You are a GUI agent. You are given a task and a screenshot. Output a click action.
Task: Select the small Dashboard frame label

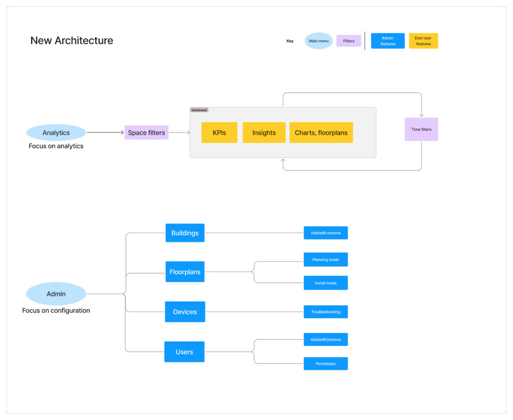coord(199,110)
